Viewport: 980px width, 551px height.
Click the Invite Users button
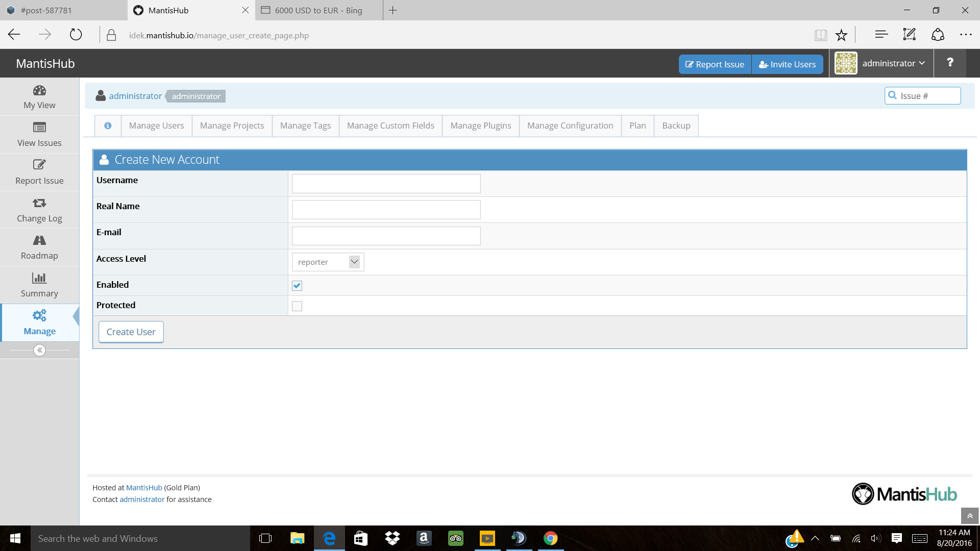[x=787, y=64]
